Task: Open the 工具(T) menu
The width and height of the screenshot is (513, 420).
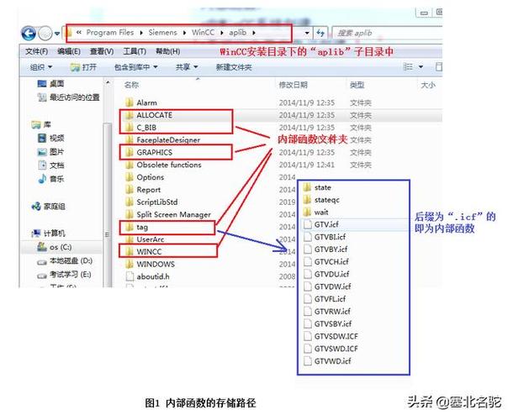Action: tap(135, 51)
